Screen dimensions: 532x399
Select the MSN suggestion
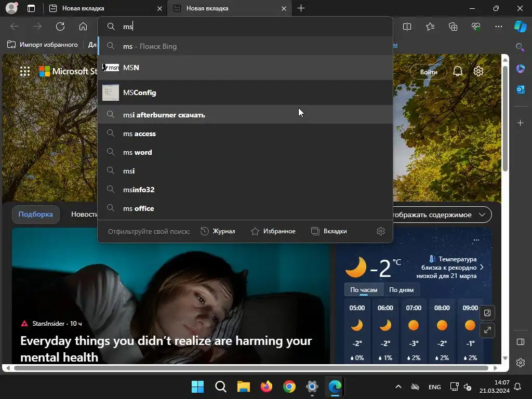click(x=245, y=68)
